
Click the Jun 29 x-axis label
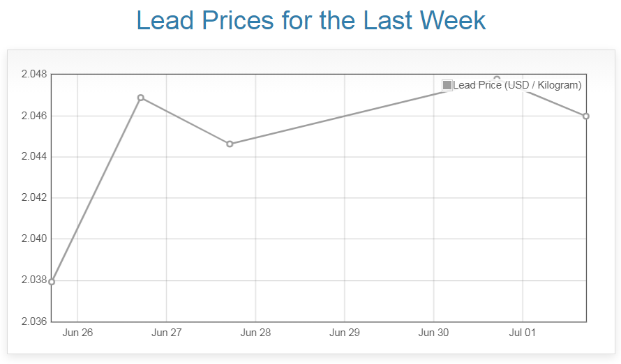pyautogui.click(x=345, y=333)
